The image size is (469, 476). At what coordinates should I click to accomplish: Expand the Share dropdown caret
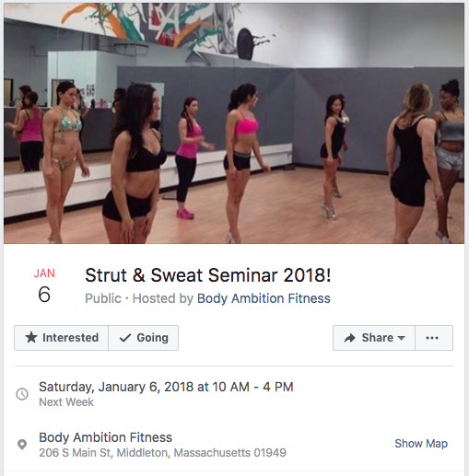[401, 338]
